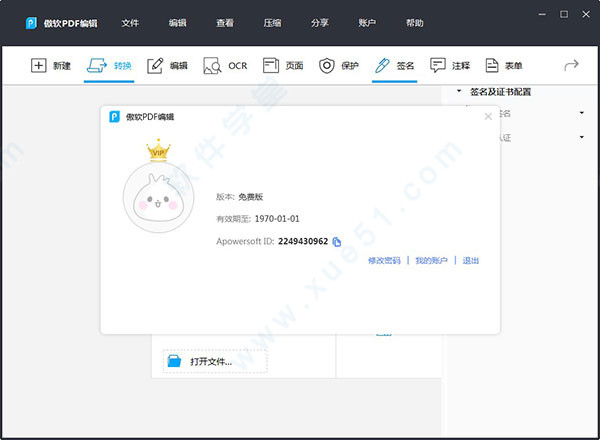Select the 表单 form tool icon
The height and width of the screenshot is (440, 600).
tap(492, 65)
